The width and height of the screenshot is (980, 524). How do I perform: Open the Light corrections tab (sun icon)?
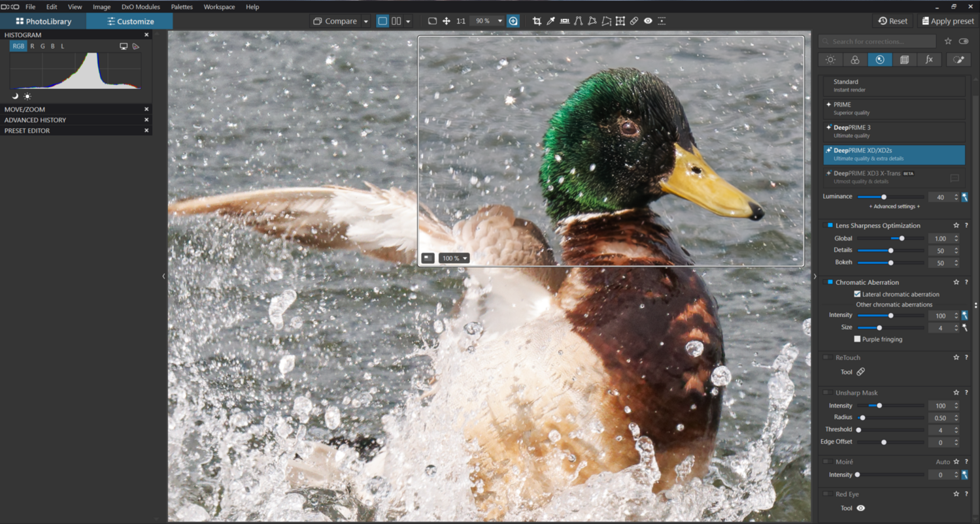point(830,59)
